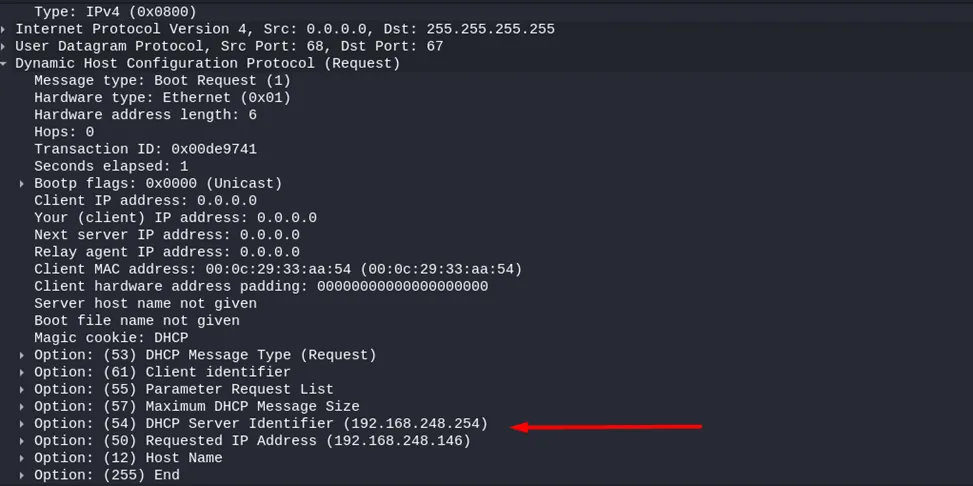Expand Option 255 End
The image size is (973, 486).
click(x=22, y=475)
